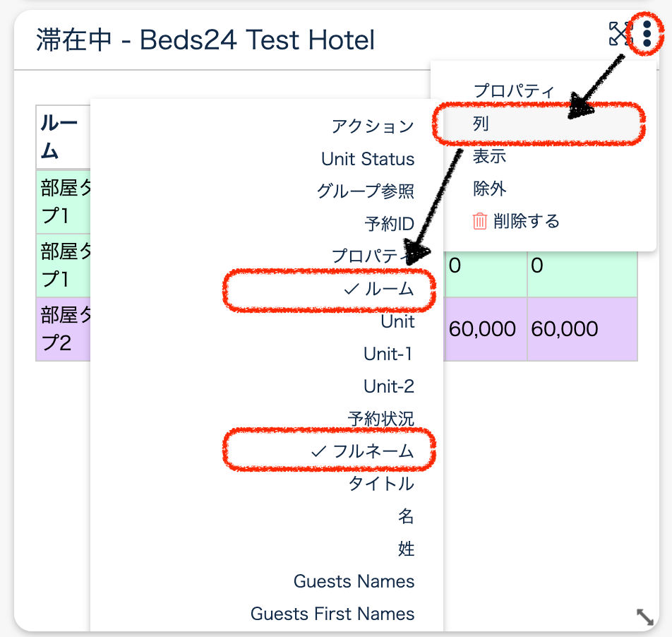Viewport: 672px width, 637px height.
Task: Uncheck the フルネーム column option
Action: (364, 451)
